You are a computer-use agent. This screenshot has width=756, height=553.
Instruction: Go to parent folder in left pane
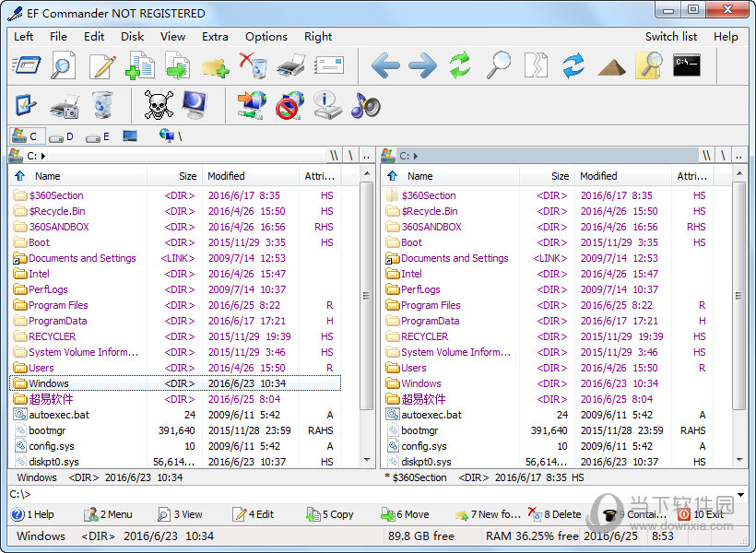tap(366, 156)
